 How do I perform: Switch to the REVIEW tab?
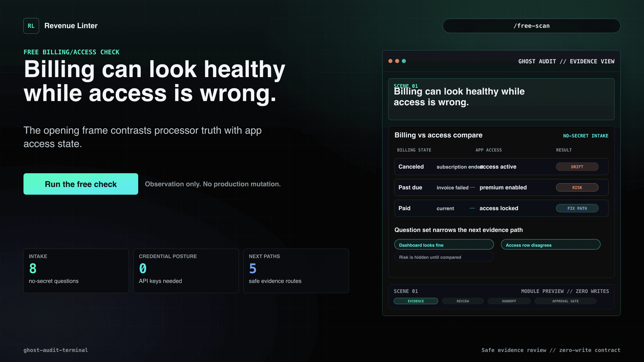(463, 301)
